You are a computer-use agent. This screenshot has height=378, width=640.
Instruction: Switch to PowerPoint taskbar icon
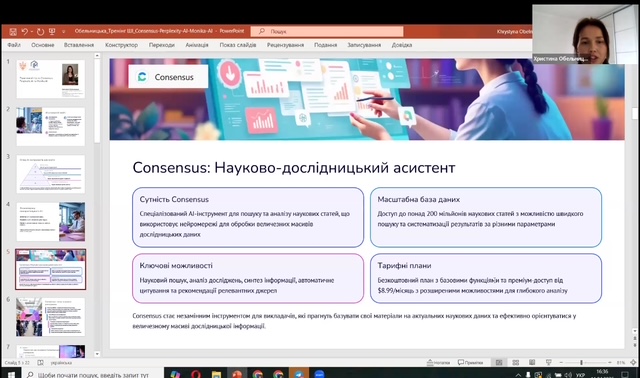pos(237,374)
